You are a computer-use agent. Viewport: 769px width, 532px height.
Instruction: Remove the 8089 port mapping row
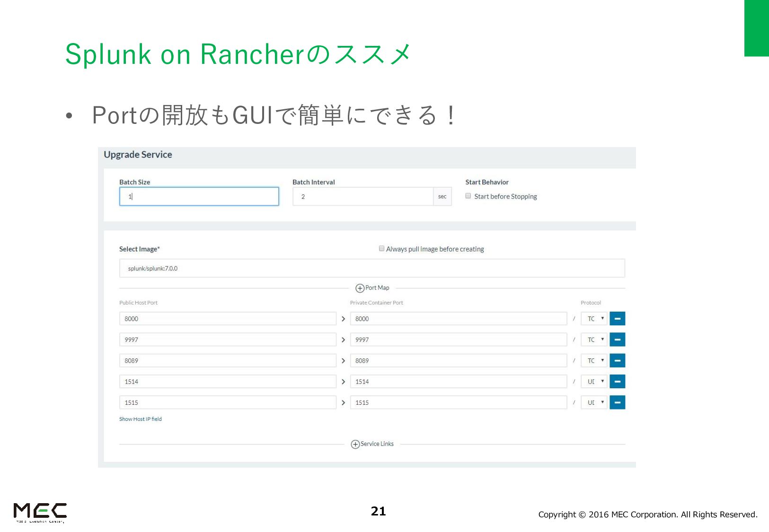617,360
